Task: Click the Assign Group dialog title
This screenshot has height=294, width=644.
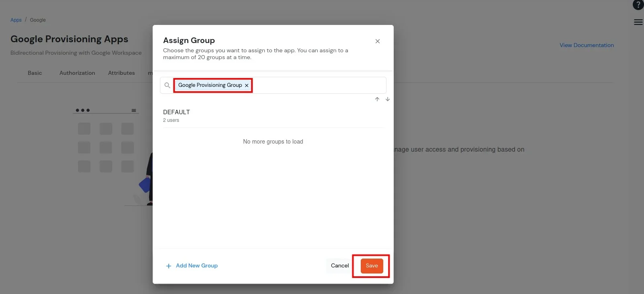Action: click(189, 40)
